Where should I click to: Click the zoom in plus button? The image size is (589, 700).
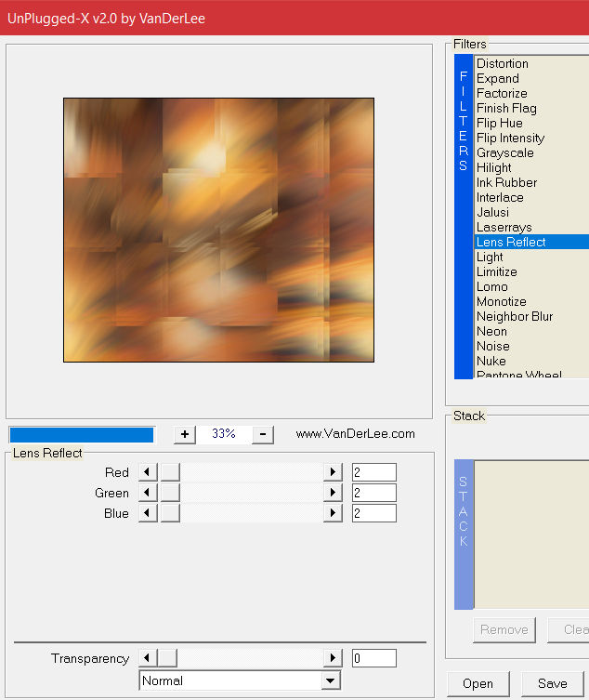pos(185,434)
